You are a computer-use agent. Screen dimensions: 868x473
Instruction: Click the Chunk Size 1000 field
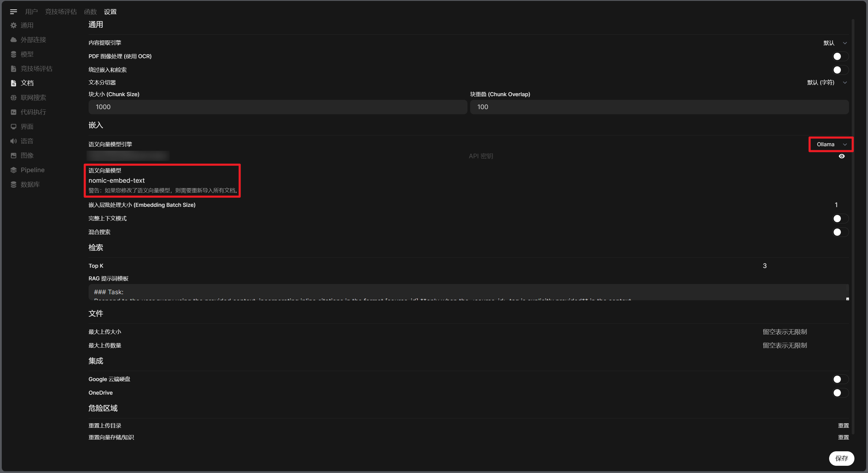click(277, 107)
